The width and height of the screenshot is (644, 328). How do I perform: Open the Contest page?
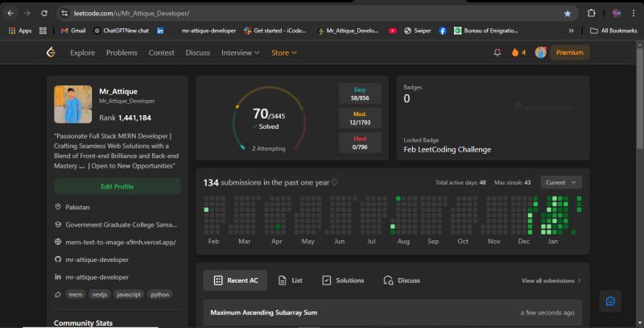(x=162, y=52)
